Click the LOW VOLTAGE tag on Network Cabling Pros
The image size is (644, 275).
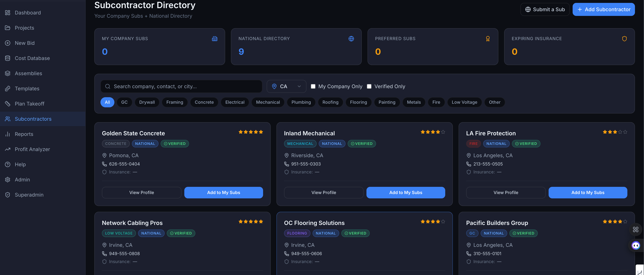(x=119, y=233)
